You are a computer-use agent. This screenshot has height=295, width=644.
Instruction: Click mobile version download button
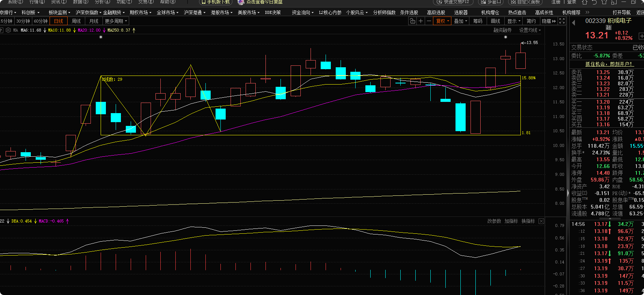point(215,2)
